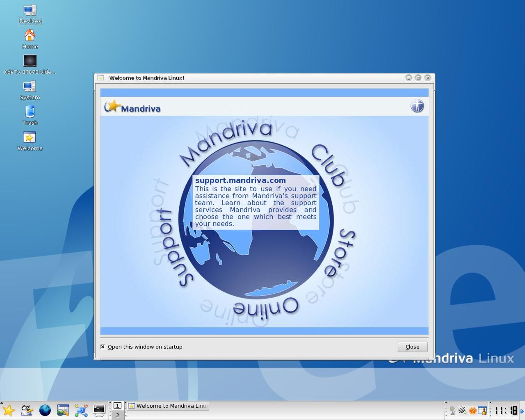This screenshot has height=420, width=525.
Task: Open the Mandriva star menu
Action: tap(8, 411)
